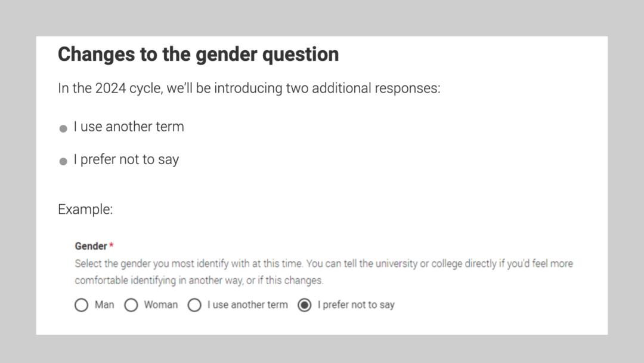The height and width of the screenshot is (363, 644).
Task: Click the 'comfortable identifying in another way' help line
Action: click(199, 280)
